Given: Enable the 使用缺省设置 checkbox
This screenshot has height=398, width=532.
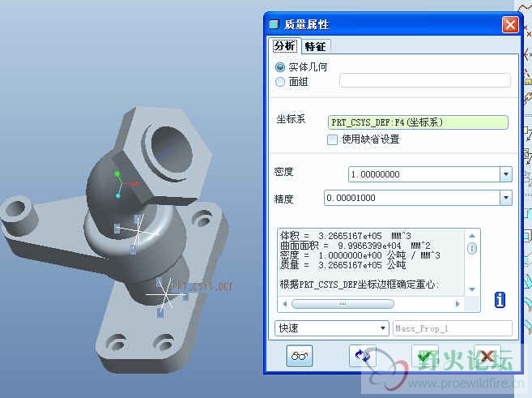Looking at the screenshot, I should pos(332,139).
